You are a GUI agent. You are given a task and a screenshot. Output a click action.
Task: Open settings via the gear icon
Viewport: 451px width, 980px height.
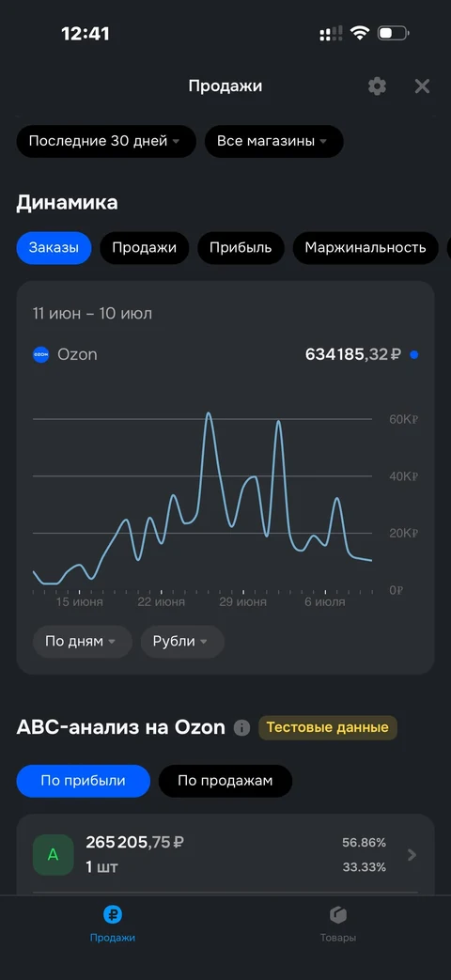pyautogui.click(x=377, y=86)
